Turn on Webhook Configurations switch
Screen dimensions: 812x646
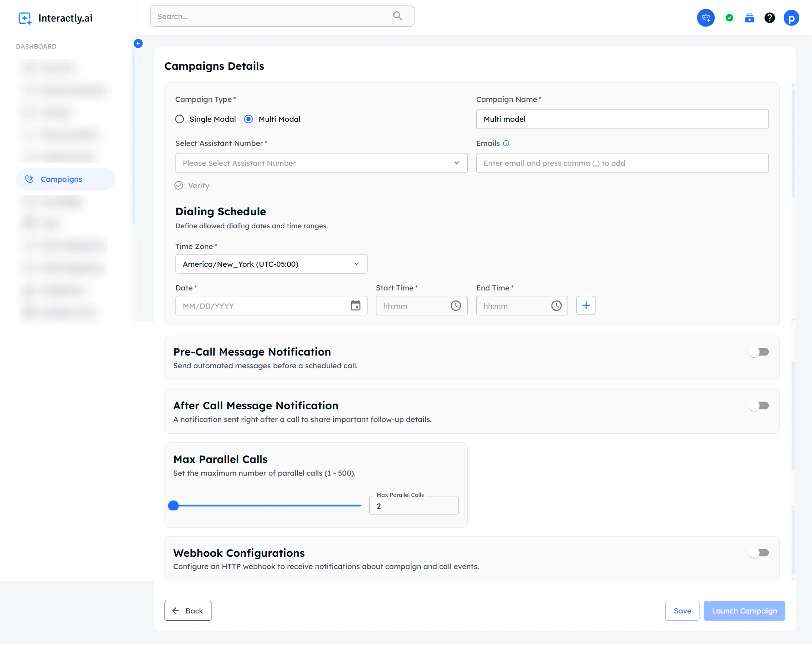coord(759,553)
